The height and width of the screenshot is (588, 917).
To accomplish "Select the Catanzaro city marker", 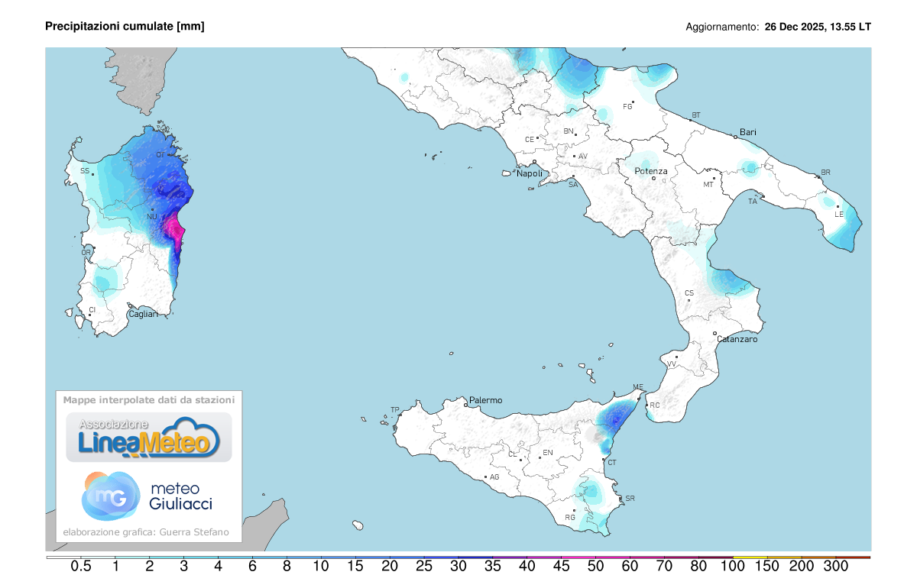I will 714,334.
